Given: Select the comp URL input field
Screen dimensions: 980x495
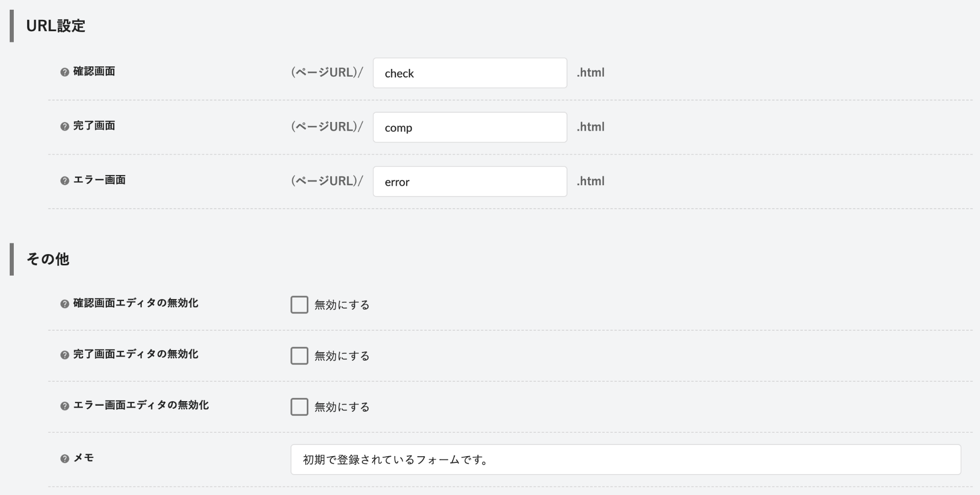Looking at the screenshot, I should [x=470, y=127].
